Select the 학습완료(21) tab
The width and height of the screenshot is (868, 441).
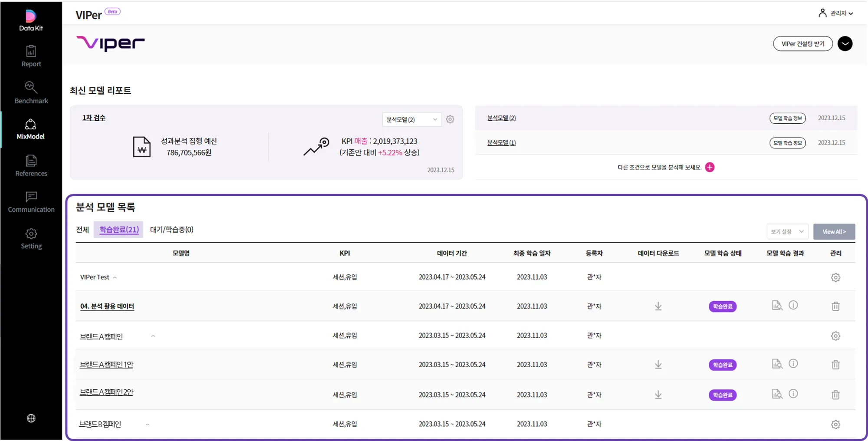point(118,230)
